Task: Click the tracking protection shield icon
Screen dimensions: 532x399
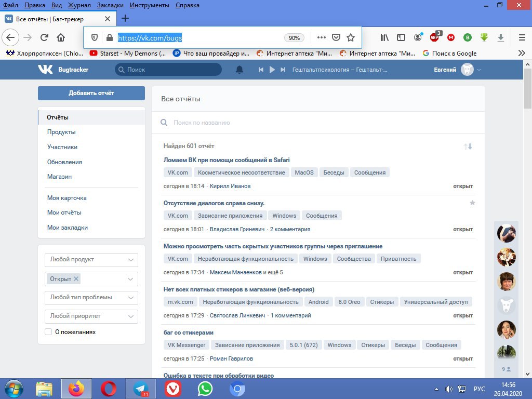Action: coord(95,37)
